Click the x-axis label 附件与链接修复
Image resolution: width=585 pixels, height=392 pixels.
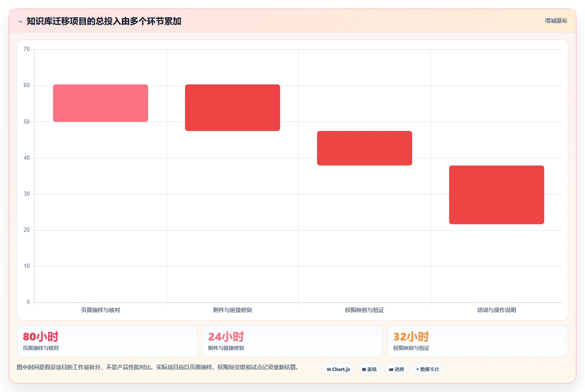[233, 310]
